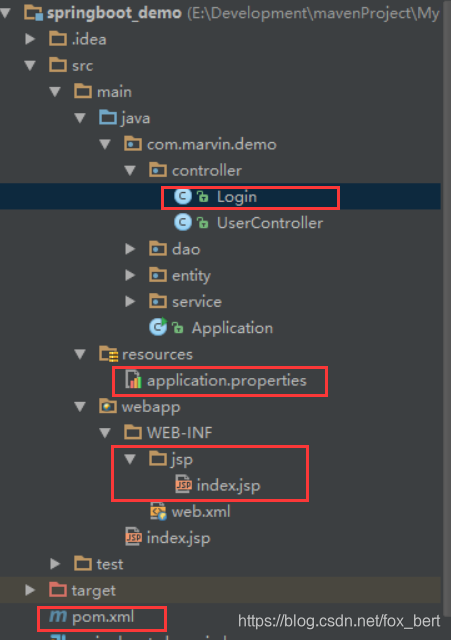Click the runnable Application class icon

point(158,327)
